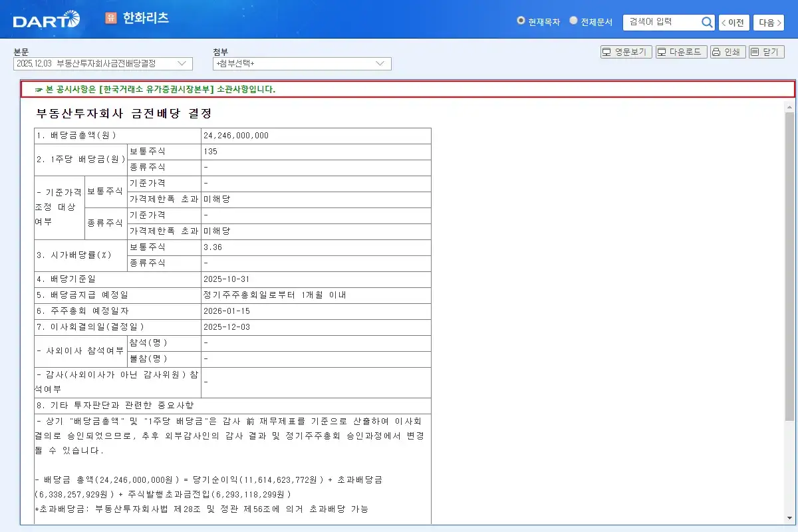Click the magnifier search icon
798x532 pixels.
point(707,22)
